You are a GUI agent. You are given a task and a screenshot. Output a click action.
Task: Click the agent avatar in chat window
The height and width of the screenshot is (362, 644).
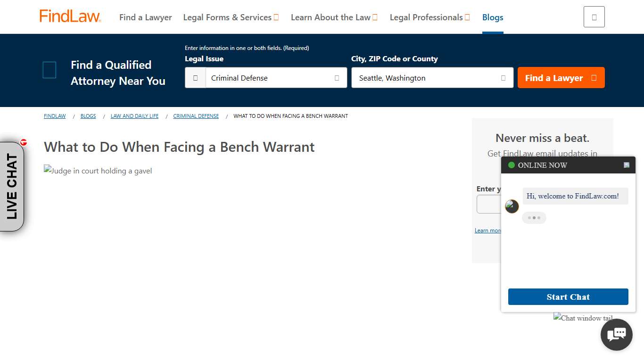512,206
